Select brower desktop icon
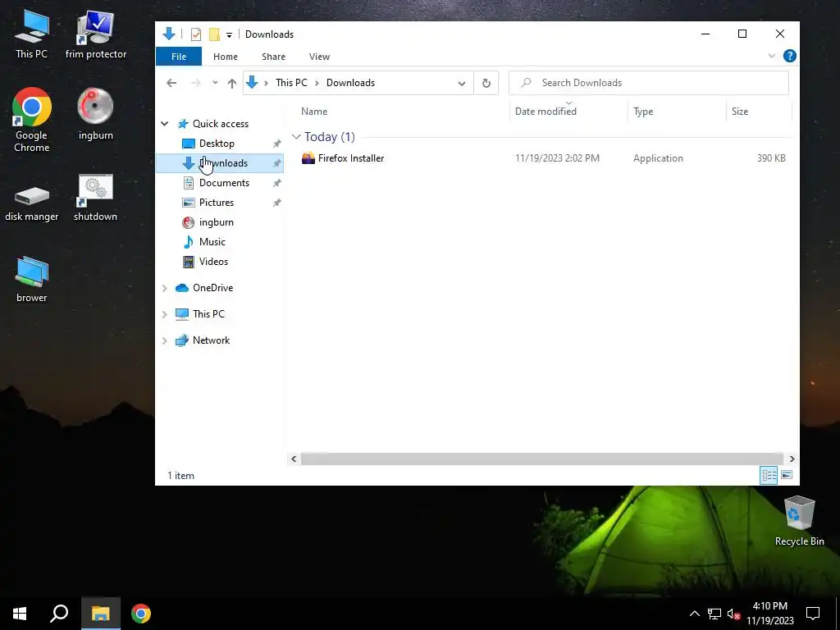Image resolution: width=840 pixels, height=630 pixels. 32,279
